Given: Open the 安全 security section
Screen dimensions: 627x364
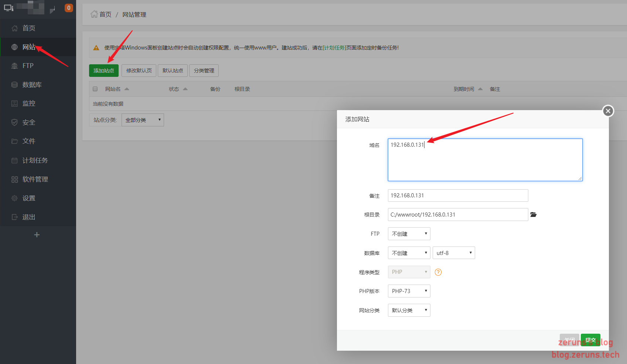Looking at the screenshot, I should (28, 122).
